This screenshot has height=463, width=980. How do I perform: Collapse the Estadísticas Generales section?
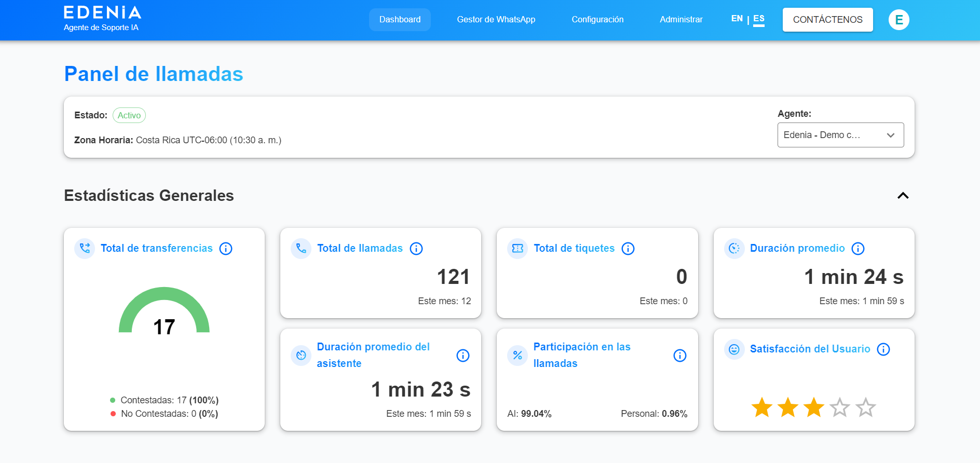903,196
